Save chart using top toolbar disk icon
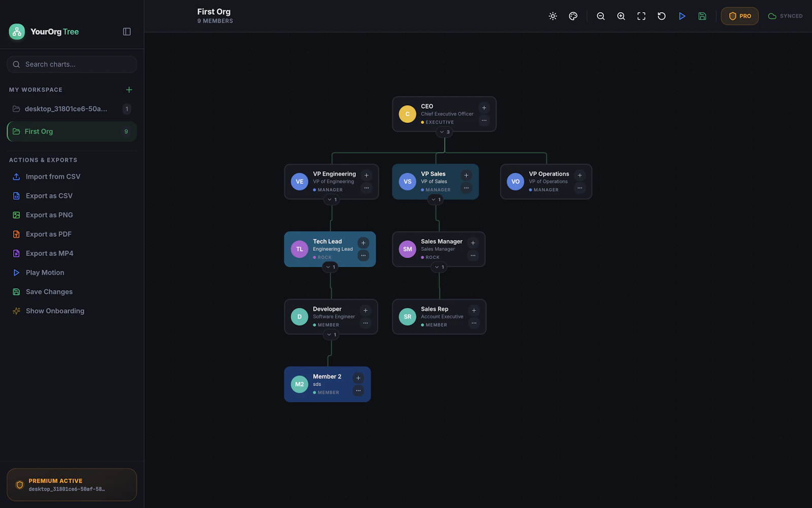Viewport: 812px width, 508px height. coord(702,16)
